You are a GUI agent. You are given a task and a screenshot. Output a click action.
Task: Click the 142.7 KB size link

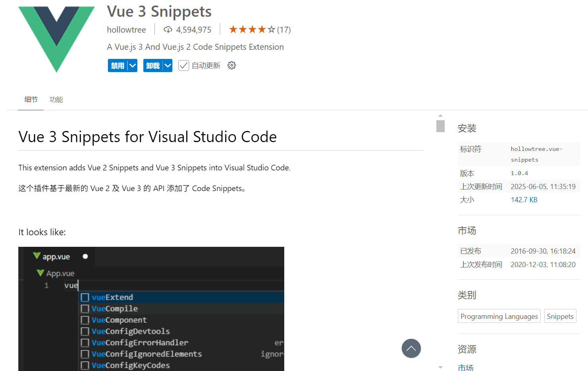point(524,200)
